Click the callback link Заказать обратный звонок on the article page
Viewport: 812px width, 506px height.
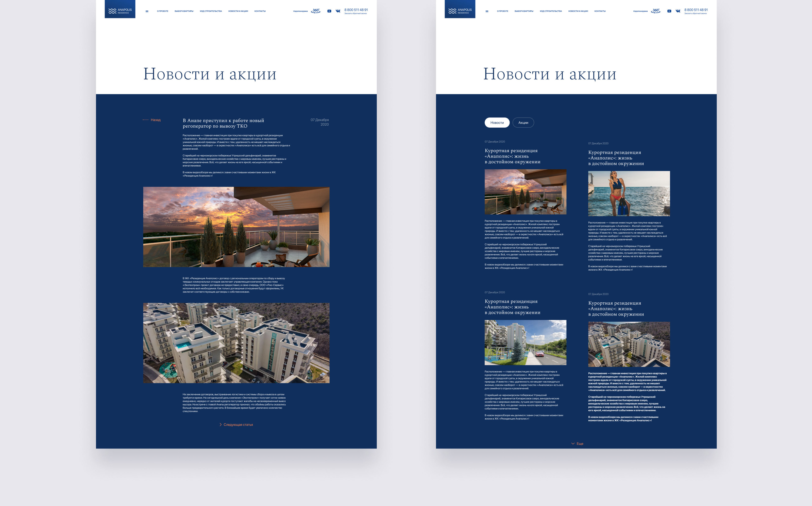pyautogui.click(x=356, y=14)
